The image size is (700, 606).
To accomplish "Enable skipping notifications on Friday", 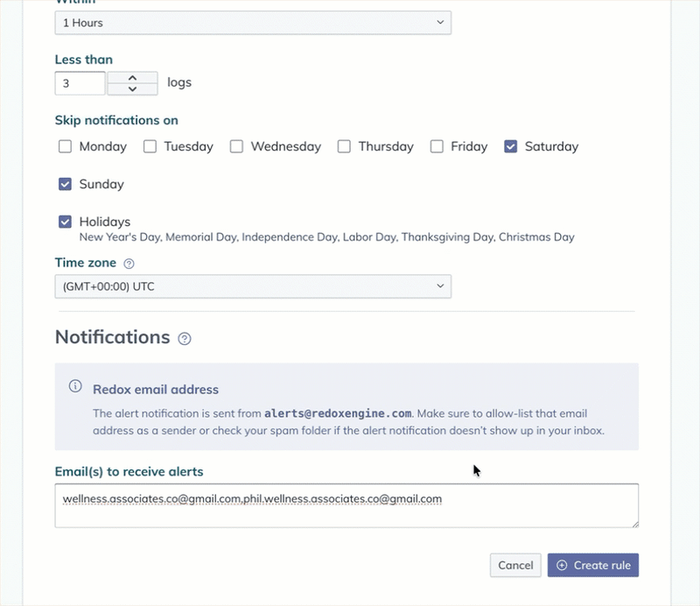I will click(437, 146).
